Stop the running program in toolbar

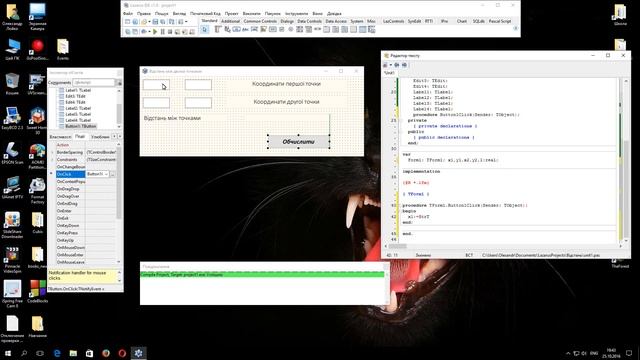(170, 31)
